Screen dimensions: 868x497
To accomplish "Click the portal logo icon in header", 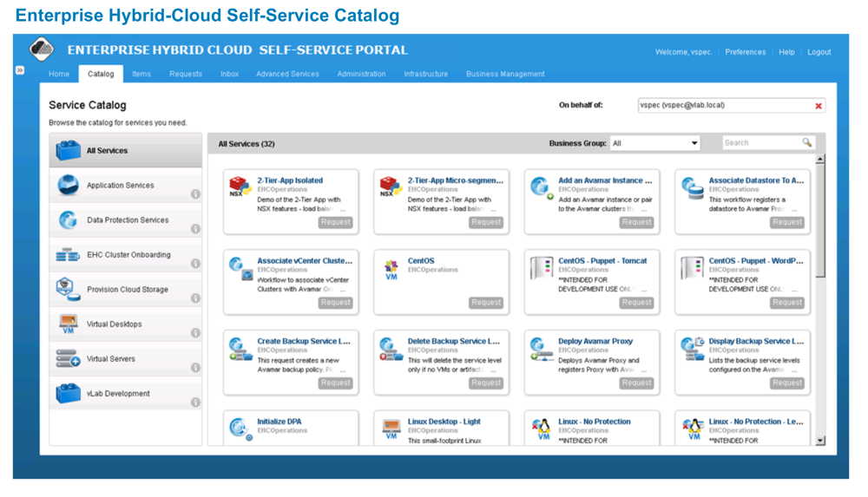I will 42,49.
